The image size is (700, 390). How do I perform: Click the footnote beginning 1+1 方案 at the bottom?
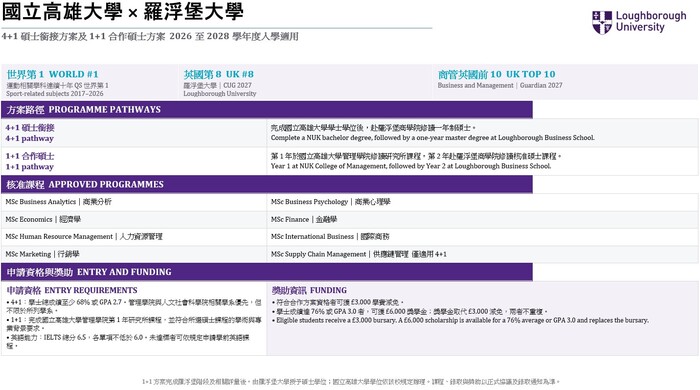[351, 382]
